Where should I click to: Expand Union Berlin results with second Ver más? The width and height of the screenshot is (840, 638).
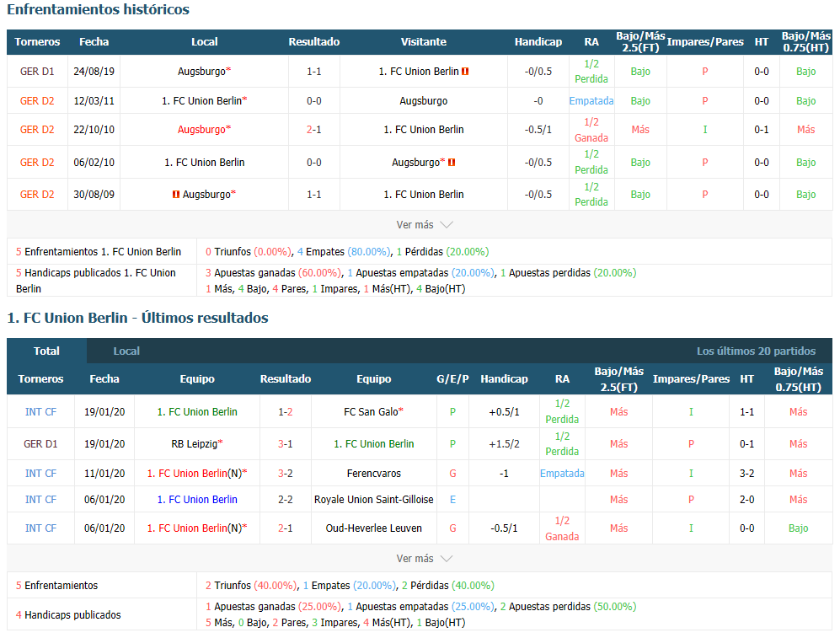tap(425, 559)
